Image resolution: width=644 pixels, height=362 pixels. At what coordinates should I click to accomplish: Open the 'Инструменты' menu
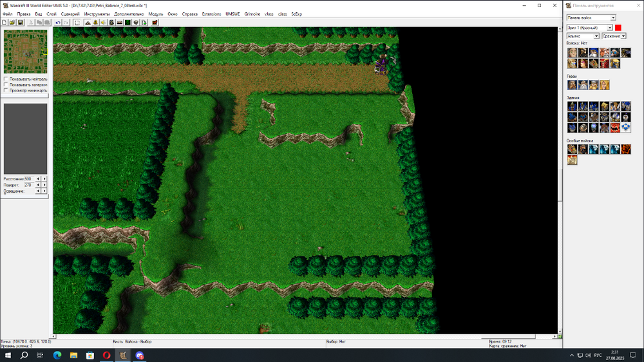[97, 14]
